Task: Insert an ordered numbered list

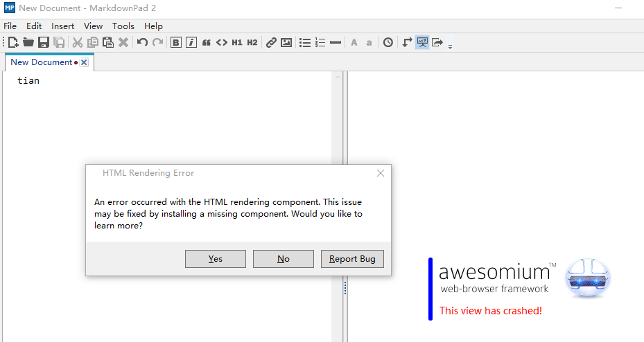Action: 320,42
